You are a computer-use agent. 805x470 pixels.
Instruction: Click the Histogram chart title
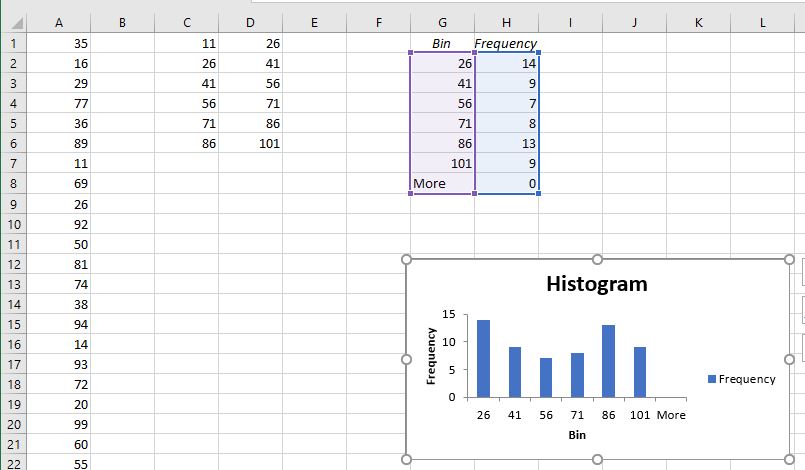596,284
